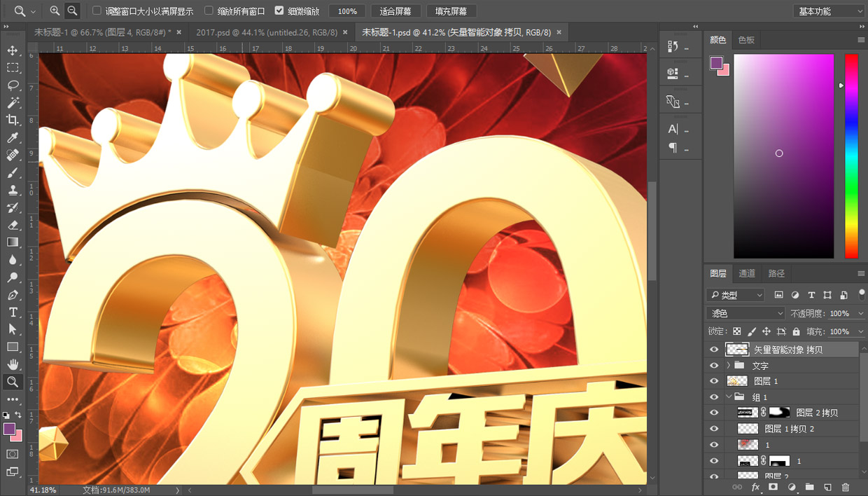Switch to the 未标题-1 @ 66.7% tab
The image size is (868, 496).
coord(103,32)
